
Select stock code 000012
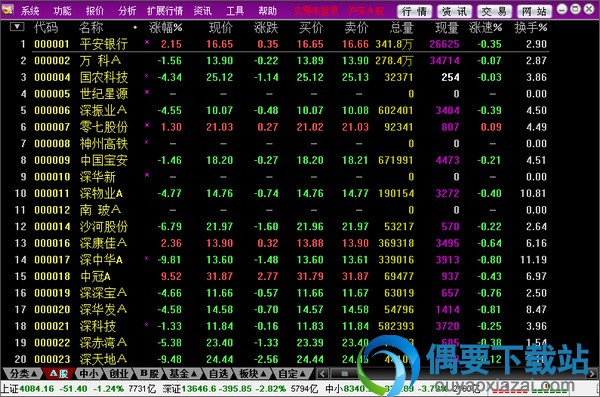pyautogui.click(x=52, y=210)
